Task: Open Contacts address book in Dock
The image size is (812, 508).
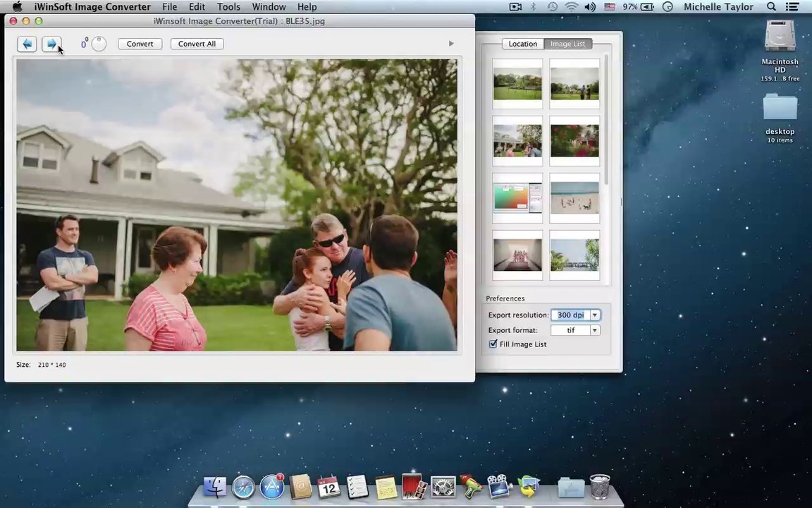Action: [300, 487]
